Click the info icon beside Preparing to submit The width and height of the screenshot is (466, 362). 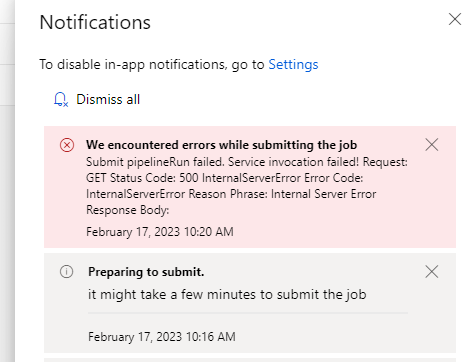point(66,271)
